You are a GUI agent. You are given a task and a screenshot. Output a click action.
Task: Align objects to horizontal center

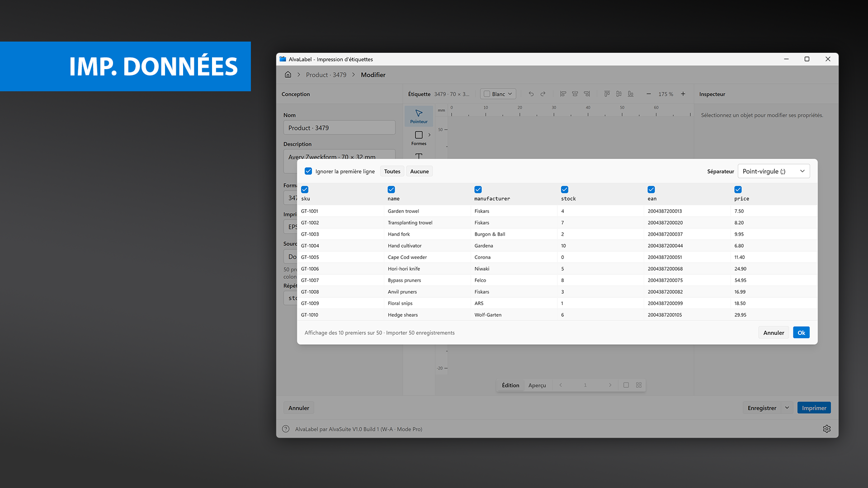point(575,94)
